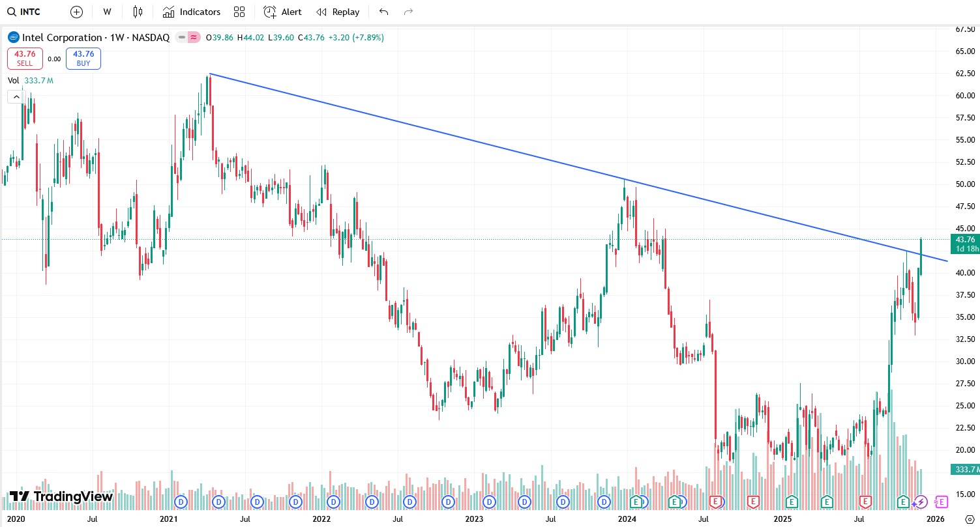
Task: Click the 2026 label on the time axis
Action: click(x=936, y=519)
